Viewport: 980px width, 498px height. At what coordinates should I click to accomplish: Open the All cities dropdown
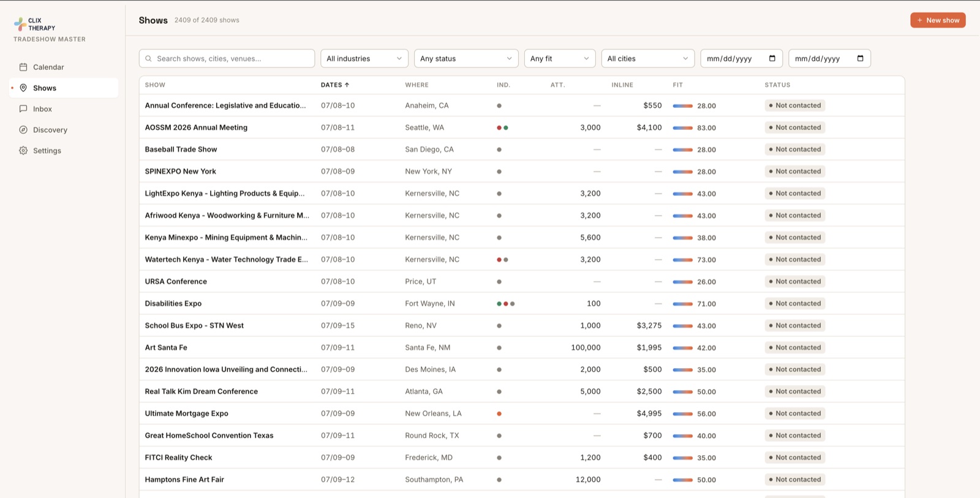click(x=648, y=58)
